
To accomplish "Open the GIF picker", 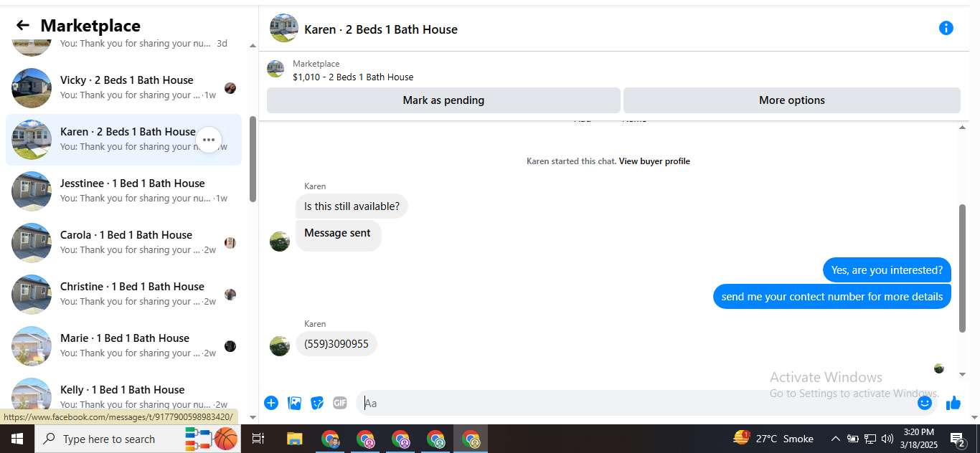I will click(x=340, y=403).
